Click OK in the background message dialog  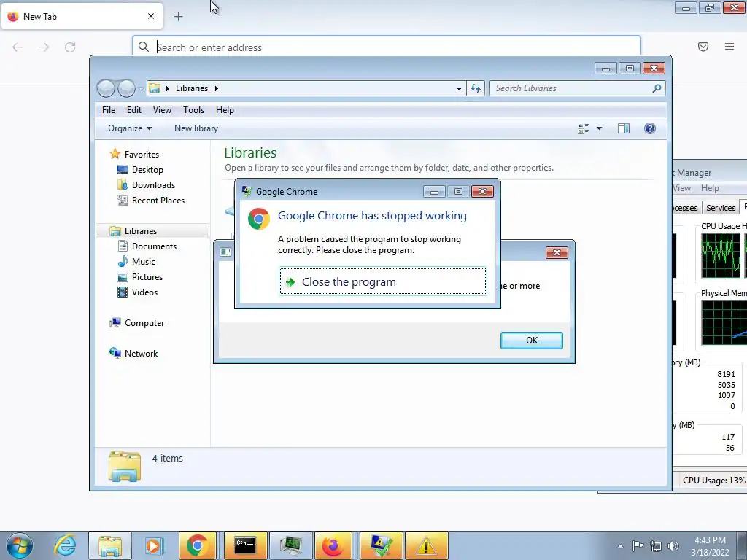[x=531, y=340]
